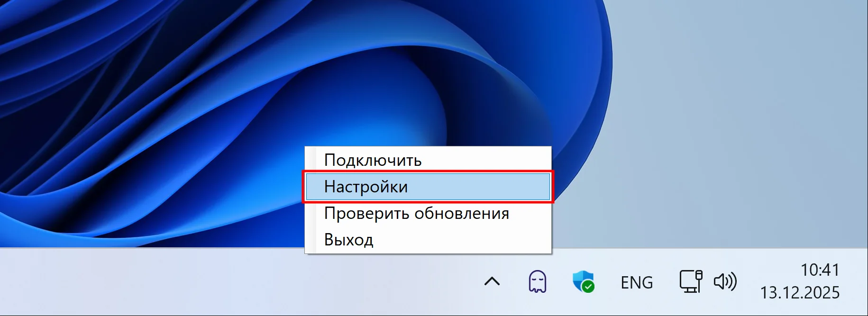Image resolution: width=868 pixels, height=316 pixels.
Task: Expand the hidden tray icons chevron
Action: 492,281
